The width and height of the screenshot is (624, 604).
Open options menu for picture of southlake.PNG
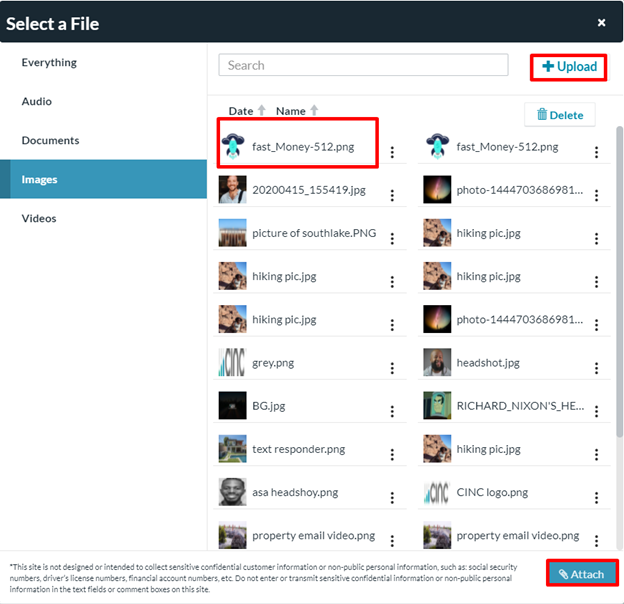coord(392,239)
